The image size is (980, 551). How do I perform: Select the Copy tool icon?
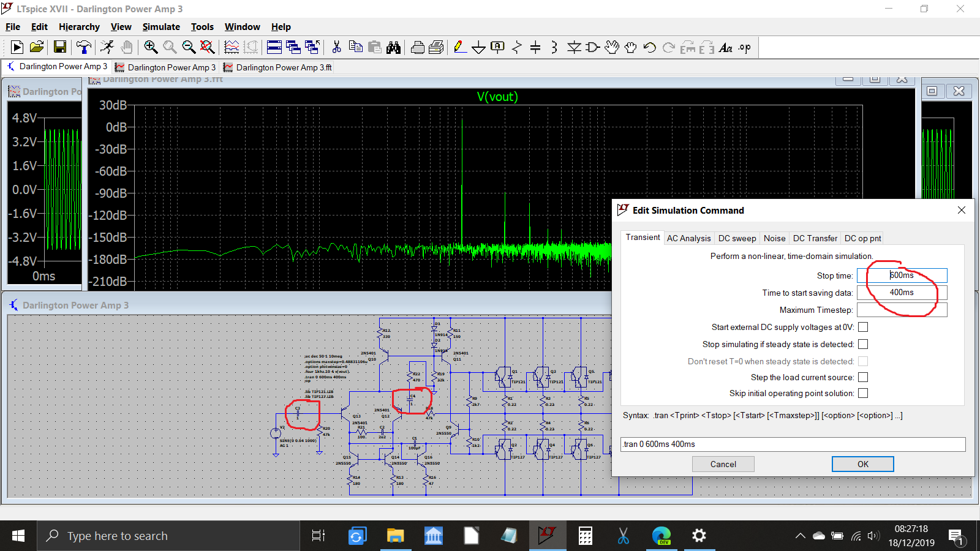355,47
